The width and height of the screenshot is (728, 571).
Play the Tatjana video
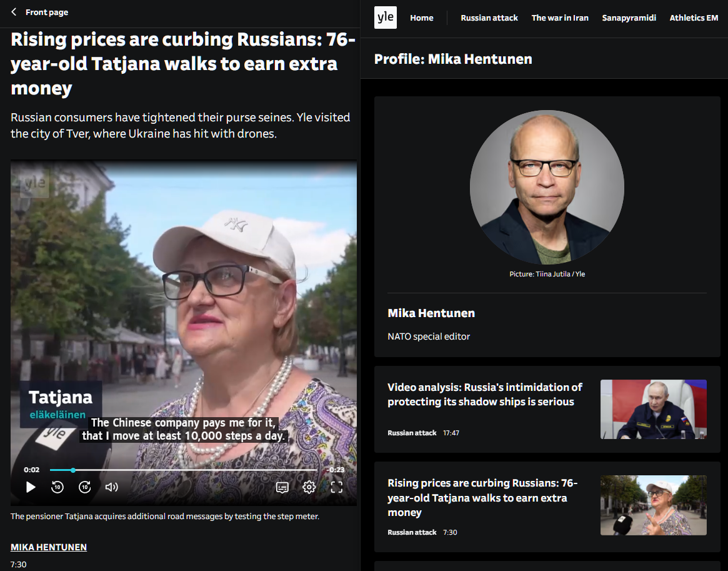tap(31, 487)
